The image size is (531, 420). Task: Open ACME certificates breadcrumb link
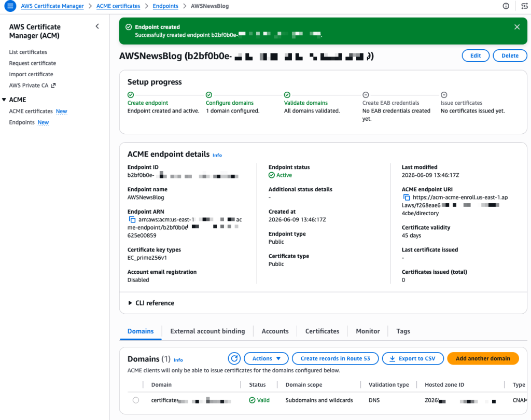pos(118,6)
